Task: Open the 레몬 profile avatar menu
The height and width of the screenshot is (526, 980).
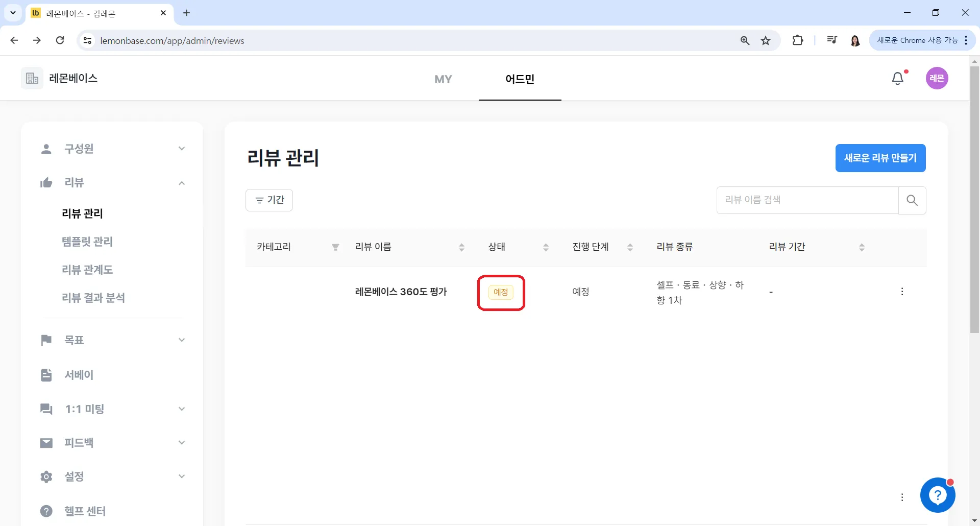Action: click(937, 78)
